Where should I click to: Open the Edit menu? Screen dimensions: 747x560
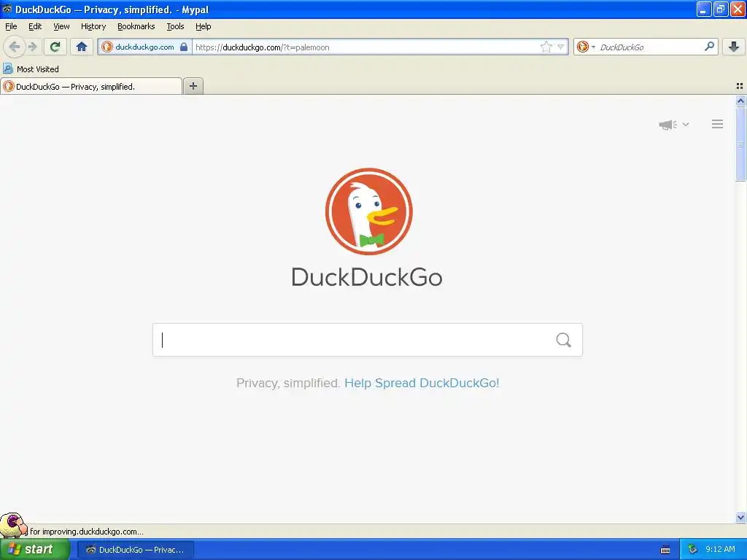[x=35, y=26]
